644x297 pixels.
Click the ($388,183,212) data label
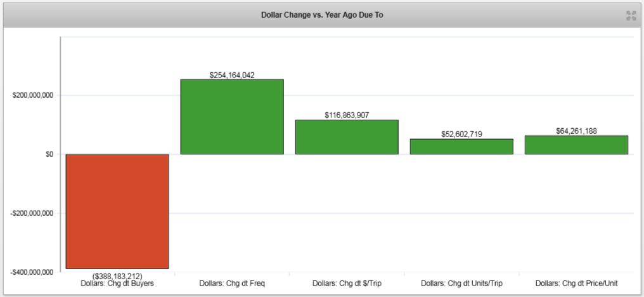(117, 276)
